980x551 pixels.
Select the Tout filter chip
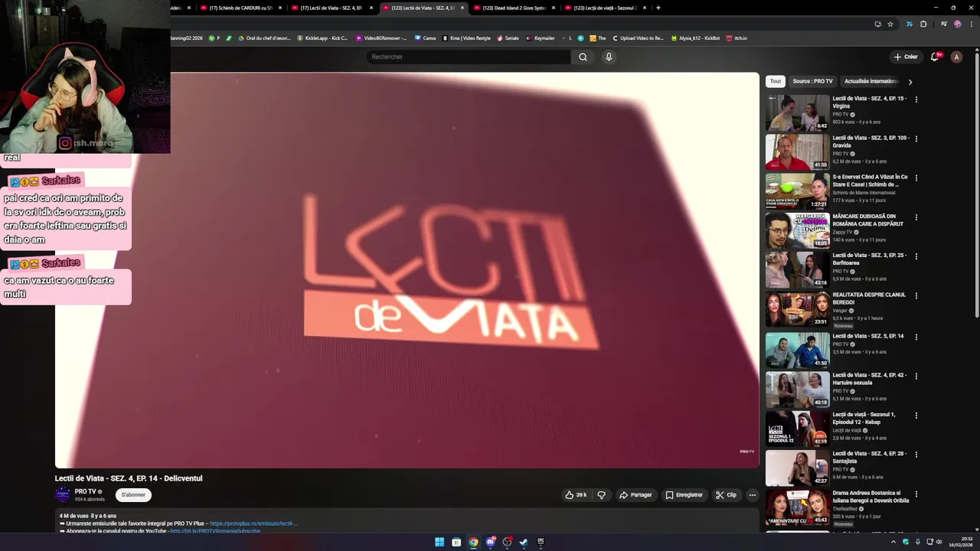776,81
